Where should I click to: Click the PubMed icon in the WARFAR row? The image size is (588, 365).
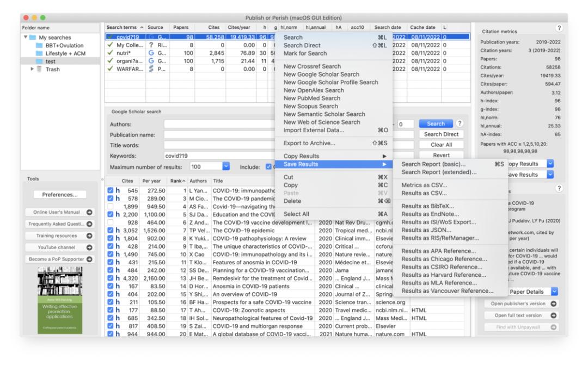(x=151, y=69)
